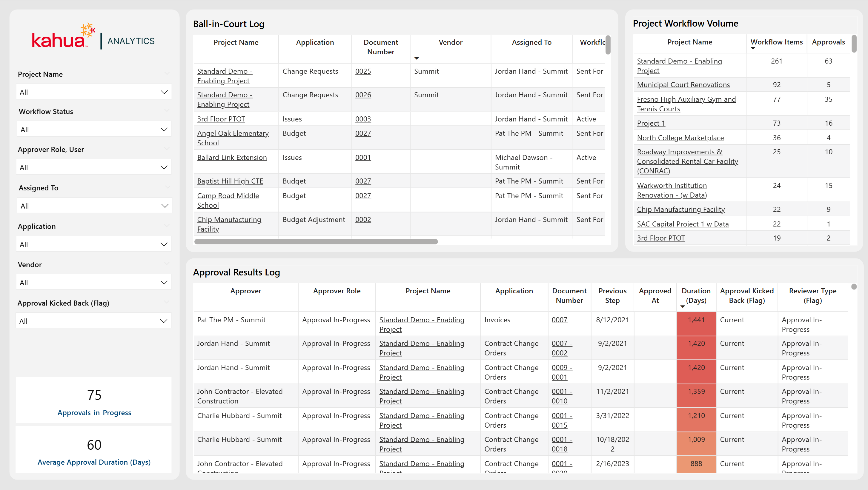The width and height of the screenshot is (868, 490).
Task: Sort by Assigned To column header
Action: [x=531, y=42]
